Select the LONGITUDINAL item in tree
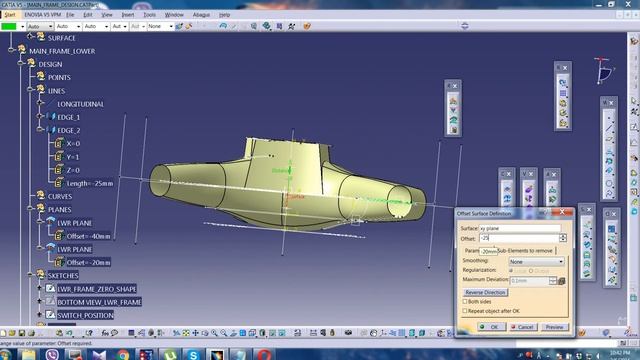Viewport: 640px width, 360px height. 80,104
